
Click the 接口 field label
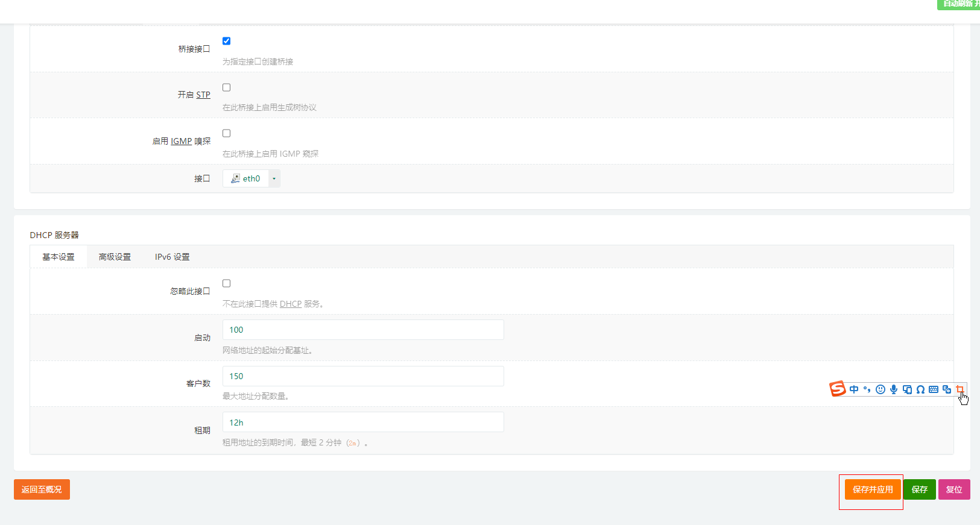click(x=202, y=178)
